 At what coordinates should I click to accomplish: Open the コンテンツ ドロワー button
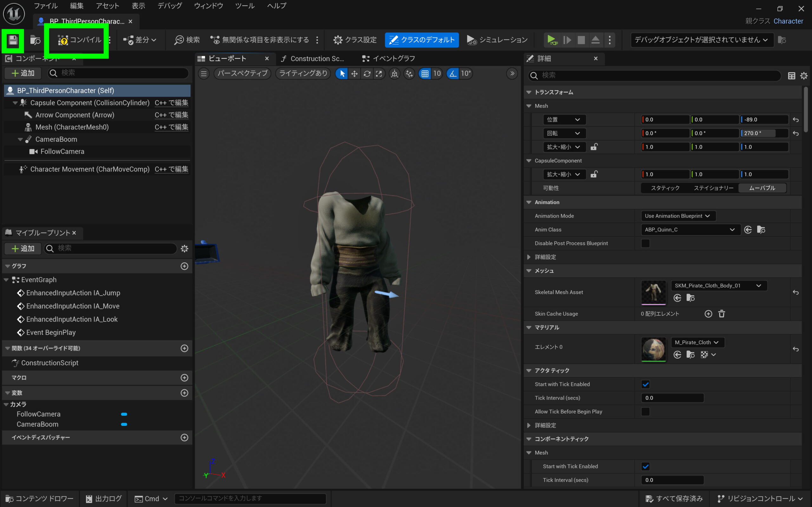40,499
